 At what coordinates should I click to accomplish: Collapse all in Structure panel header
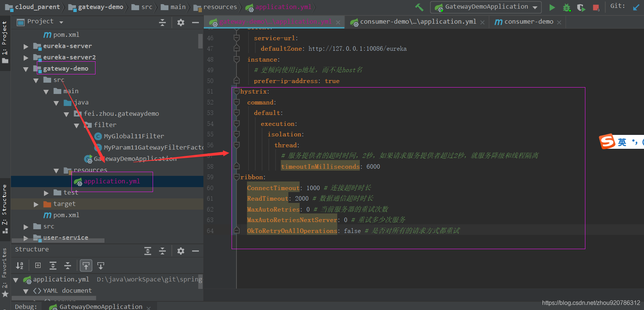click(162, 251)
